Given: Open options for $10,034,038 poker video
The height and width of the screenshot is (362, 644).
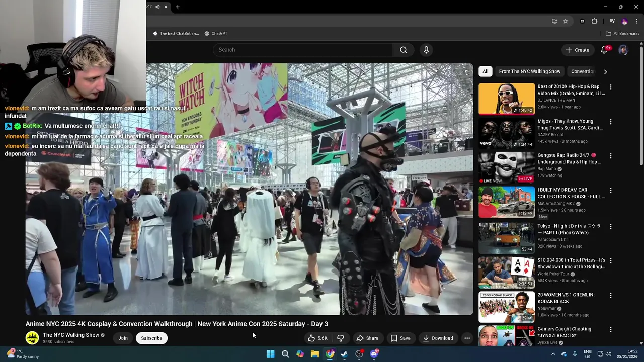Looking at the screenshot, I should tap(611, 261).
